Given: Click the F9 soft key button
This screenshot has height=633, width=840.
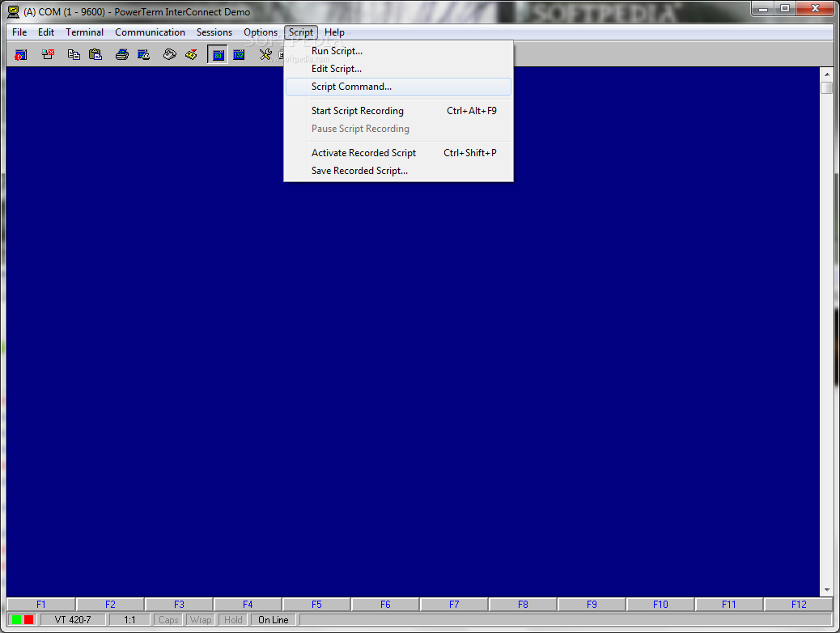Looking at the screenshot, I should pyautogui.click(x=592, y=604).
